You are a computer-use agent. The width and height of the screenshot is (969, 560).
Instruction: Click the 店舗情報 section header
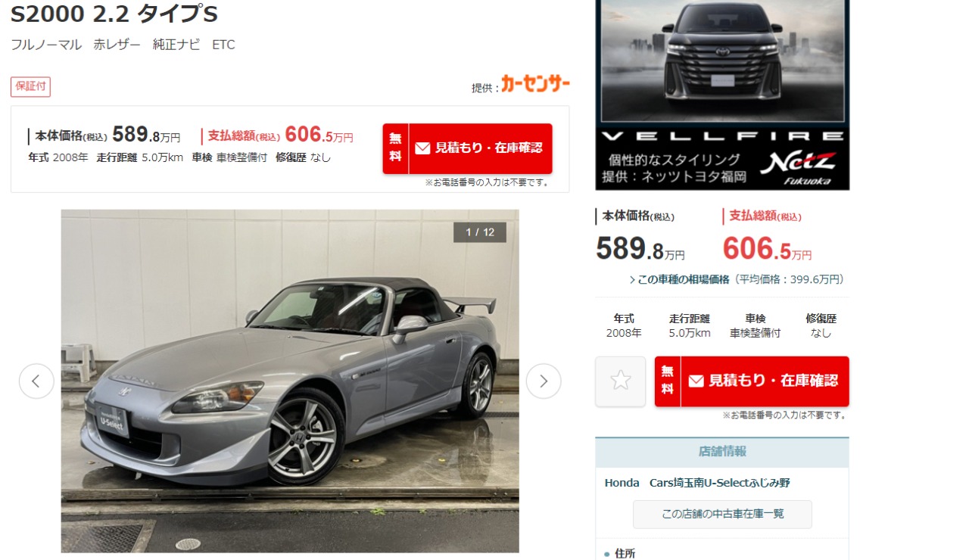coord(722,452)
